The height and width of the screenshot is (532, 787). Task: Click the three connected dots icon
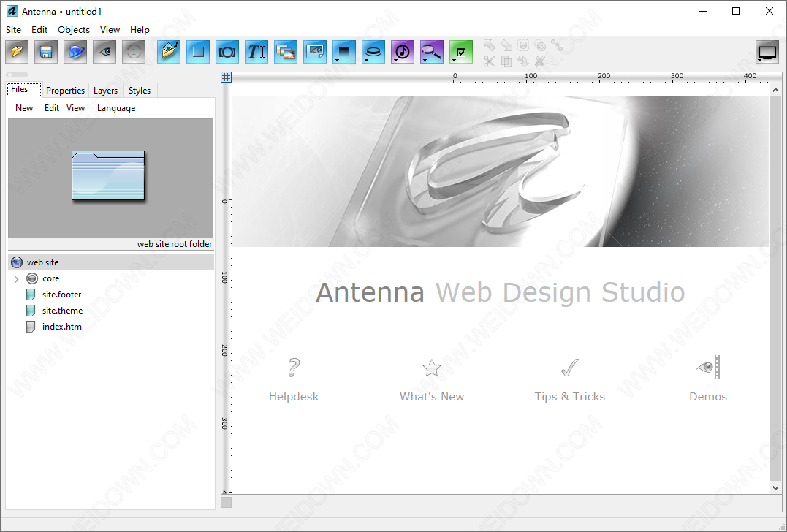click(557, 45)
